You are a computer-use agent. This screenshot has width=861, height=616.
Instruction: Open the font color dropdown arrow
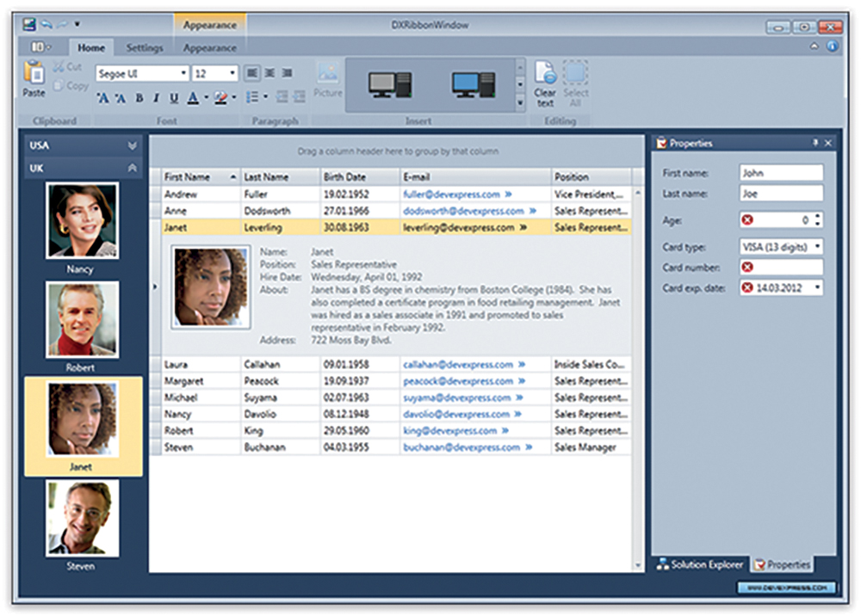click(207, 98)
